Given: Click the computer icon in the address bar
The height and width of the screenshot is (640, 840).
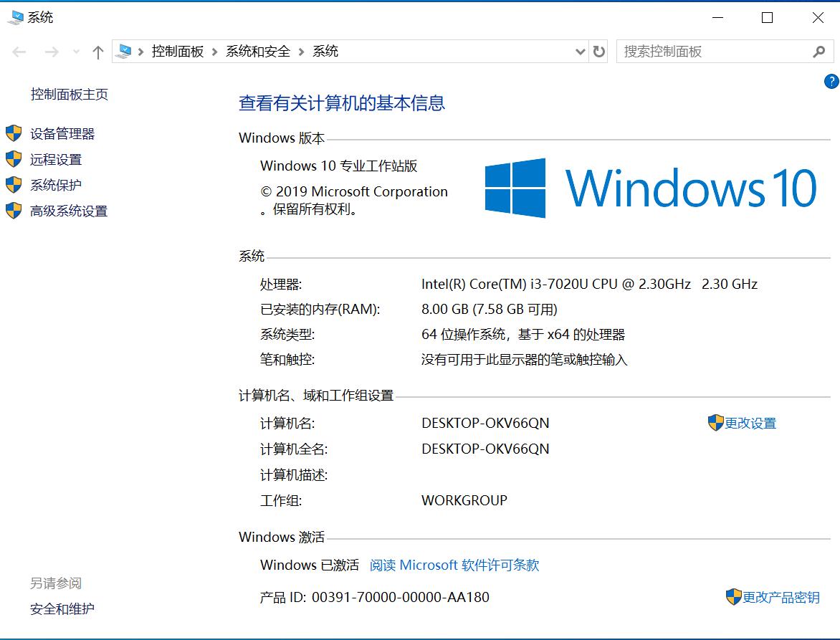Looking at the screenshot, I should click(123, 51).
